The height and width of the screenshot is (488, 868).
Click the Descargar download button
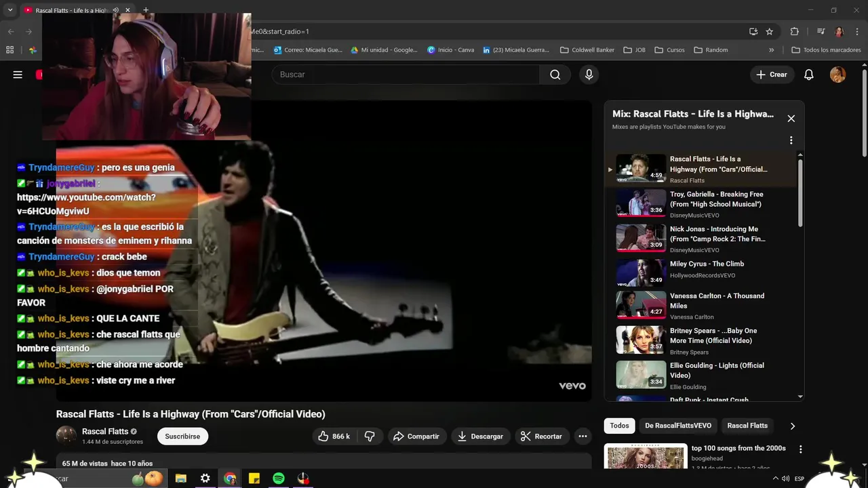pos(480,436)
